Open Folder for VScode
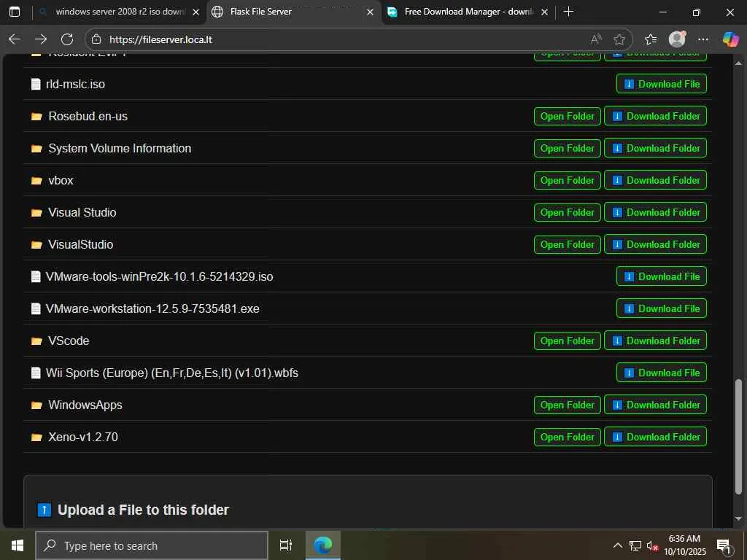747x560 pixels. click(x=567, y=341)
